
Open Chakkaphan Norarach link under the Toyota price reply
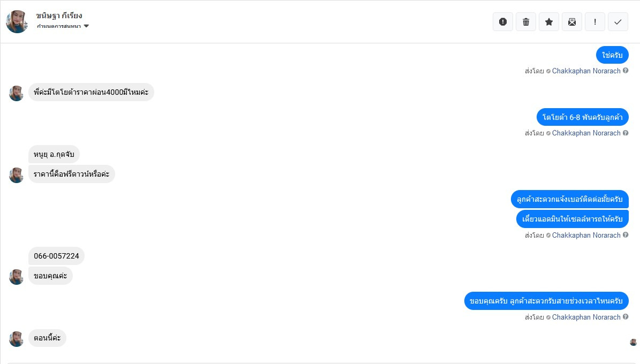tap(586, 133)
